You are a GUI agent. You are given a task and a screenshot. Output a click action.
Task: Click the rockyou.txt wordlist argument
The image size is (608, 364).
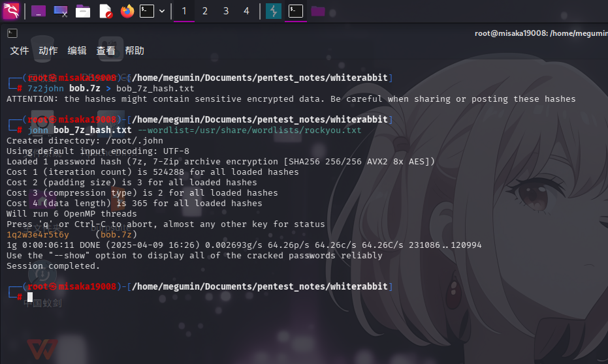click(x=249, y=130)
